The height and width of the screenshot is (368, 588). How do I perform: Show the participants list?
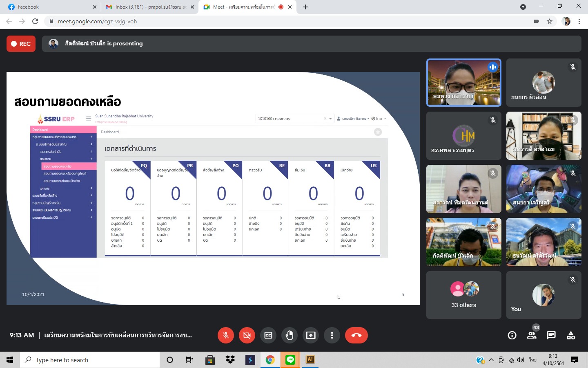click(532, 335)
